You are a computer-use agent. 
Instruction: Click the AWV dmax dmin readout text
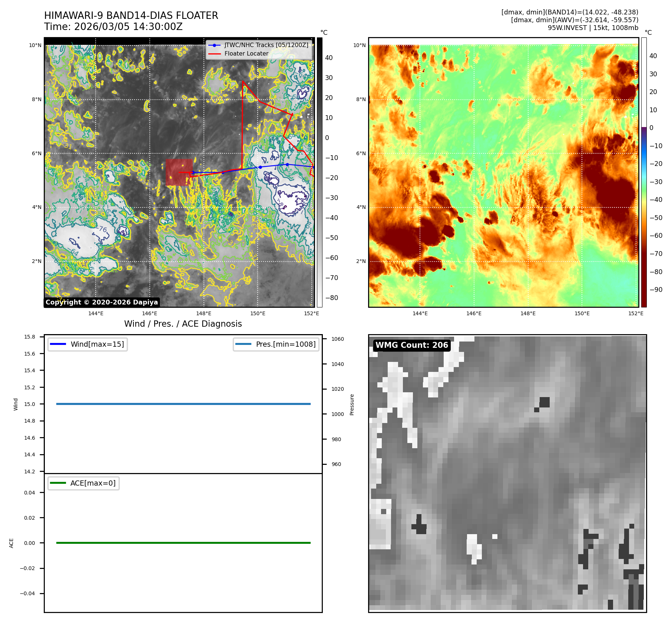575,20
